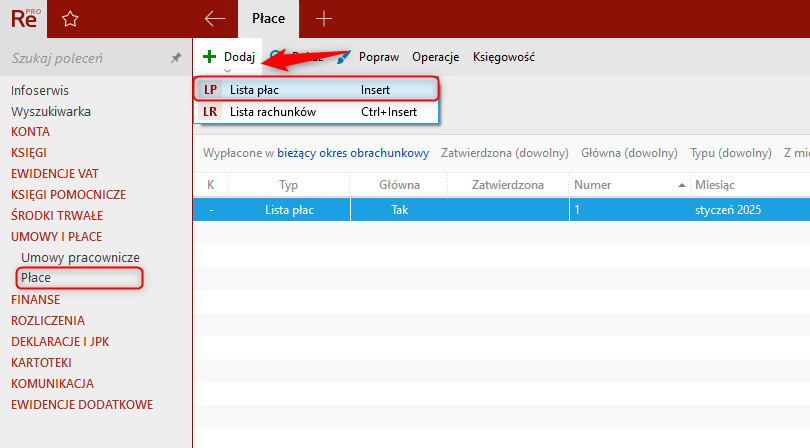This screenshot has height=448, width=810.
Task: Click the Tak value in Główna column
Action: click(399, 210)
